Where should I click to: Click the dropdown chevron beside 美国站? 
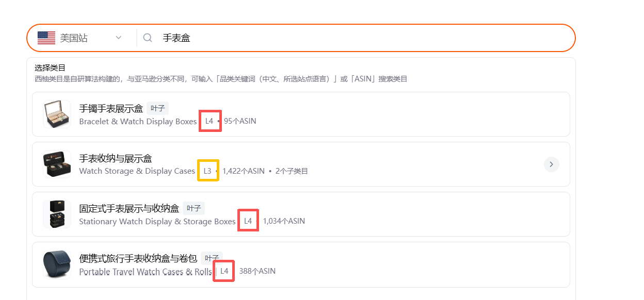click(119, 38)
